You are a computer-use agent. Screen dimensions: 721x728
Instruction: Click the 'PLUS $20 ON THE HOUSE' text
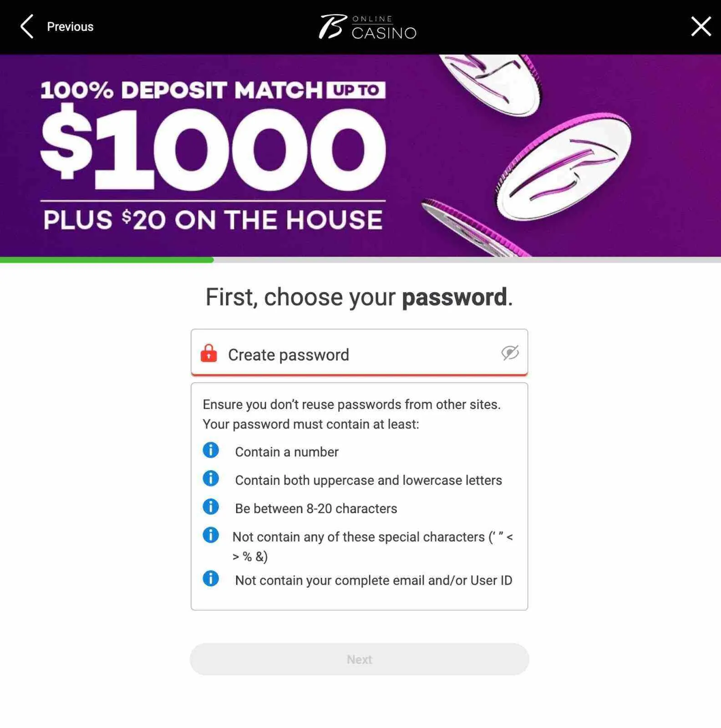(213, 220)
